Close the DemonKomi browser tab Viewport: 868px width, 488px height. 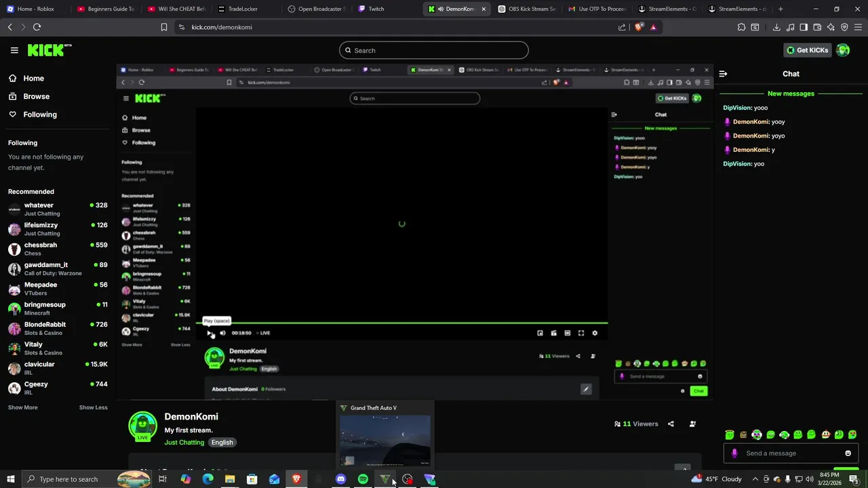point(484,9)
